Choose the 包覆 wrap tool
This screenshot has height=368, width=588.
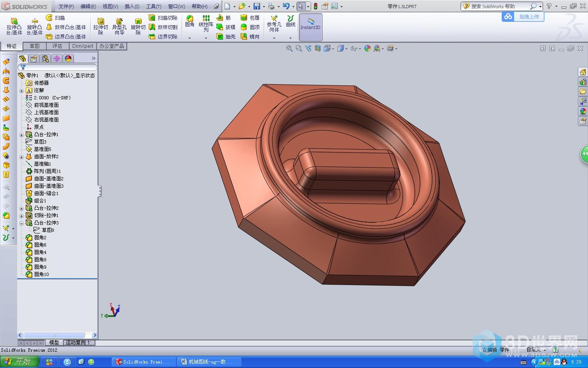[x=250, y=18]
